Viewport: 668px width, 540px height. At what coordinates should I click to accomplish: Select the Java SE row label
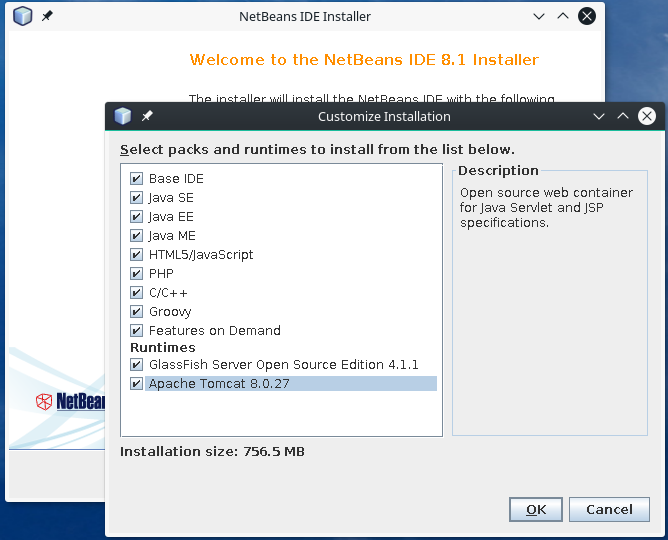(171, 198)
